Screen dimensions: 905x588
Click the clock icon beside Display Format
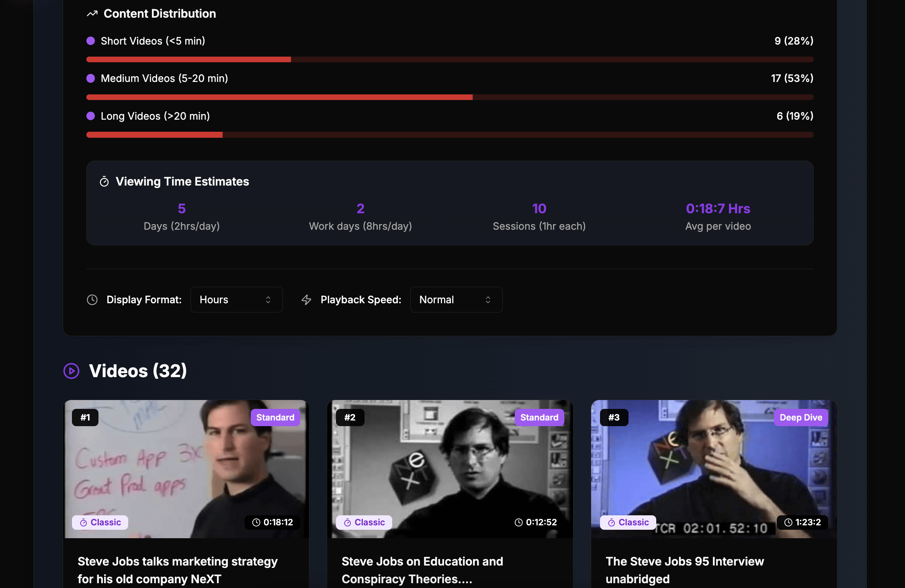[x=92, y=300]
